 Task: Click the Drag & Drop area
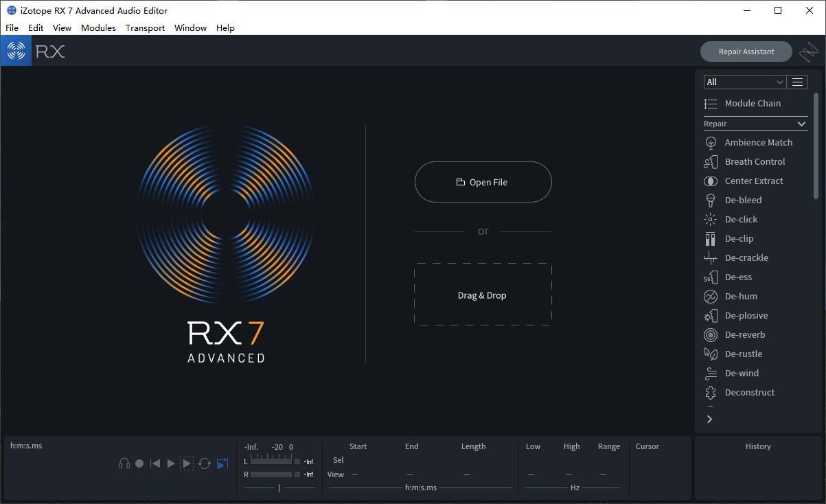(x=483, y=295)
